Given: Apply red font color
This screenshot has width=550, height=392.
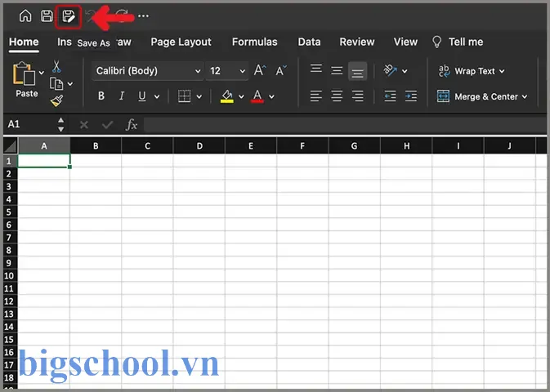Looking at the screenshot, I should [257, 96].
